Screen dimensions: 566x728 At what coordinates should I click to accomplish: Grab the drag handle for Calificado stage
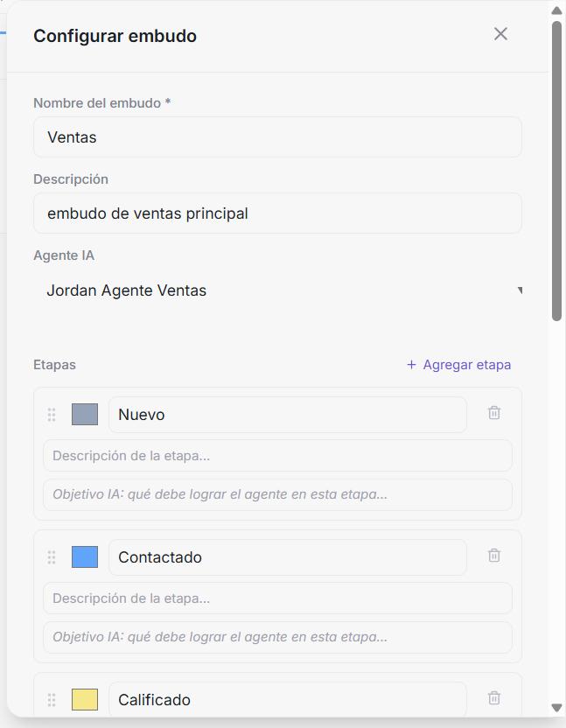coord(52,700)
